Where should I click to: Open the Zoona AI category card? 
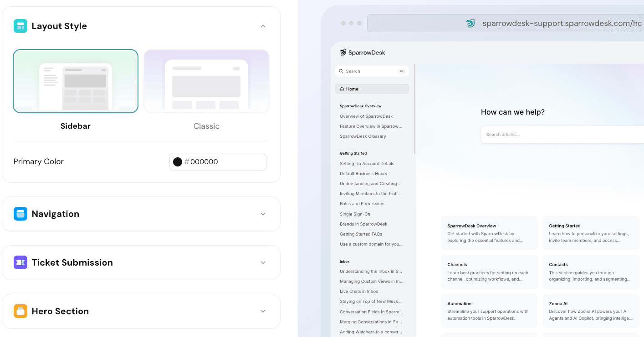point(591,311)
